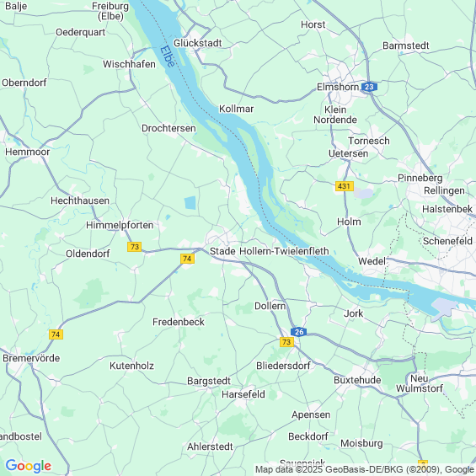Click the 73 road shield above Bliedersdorf
This screenshot has width=476, height=476.
point(286,342)
